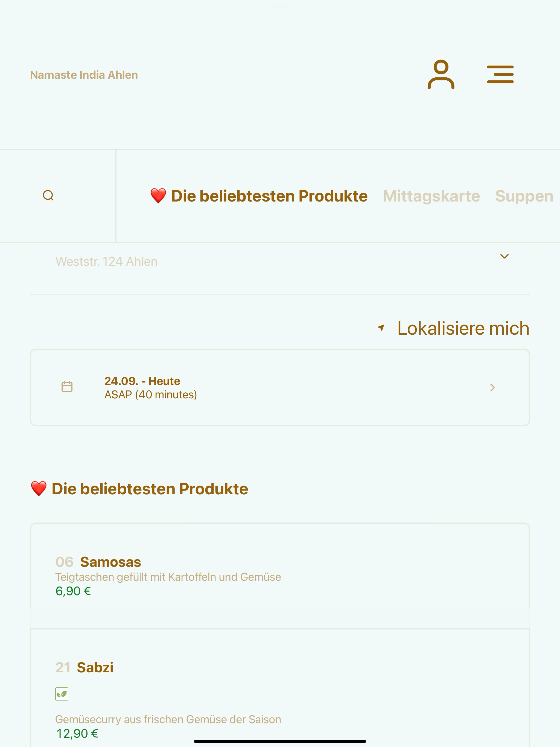This screenshot has width=560, height=747.
Task: Open the hamburger menu icon
Action: pos(500,74)
